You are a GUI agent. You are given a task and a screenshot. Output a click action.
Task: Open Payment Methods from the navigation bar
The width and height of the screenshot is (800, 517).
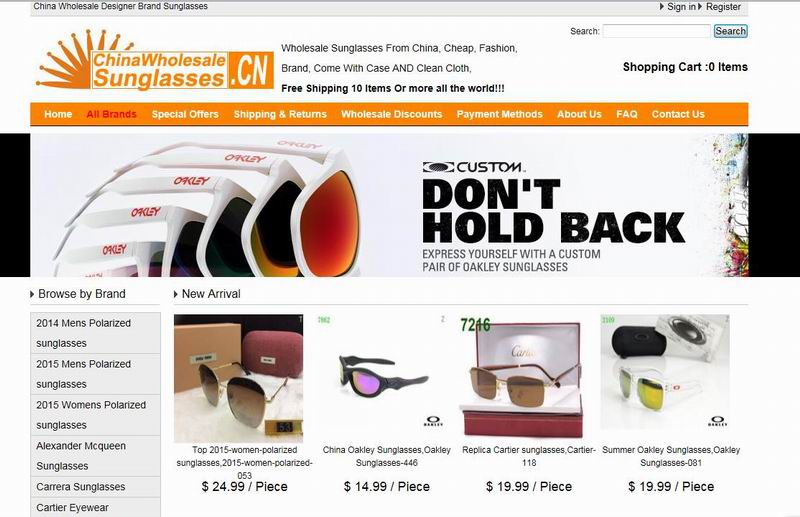tap(499, 114)
